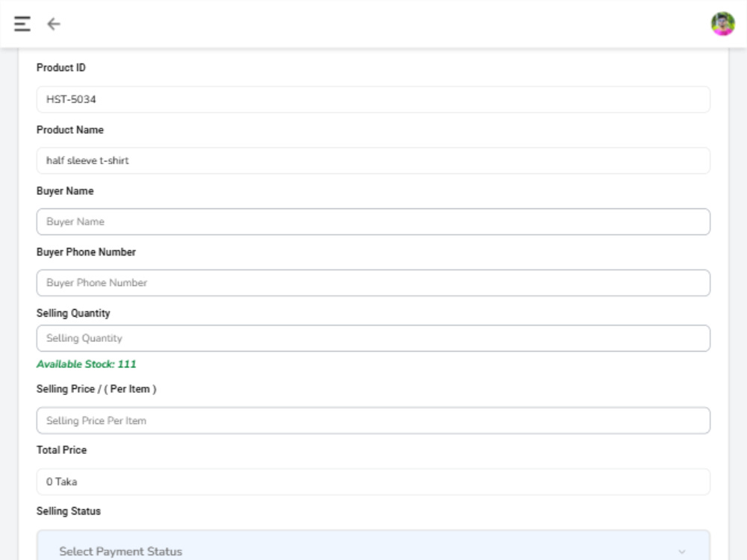The image size is (747, 560).
Task: Go back using the arrow icon
Action: pyautogui.click(x=53, y=24)
